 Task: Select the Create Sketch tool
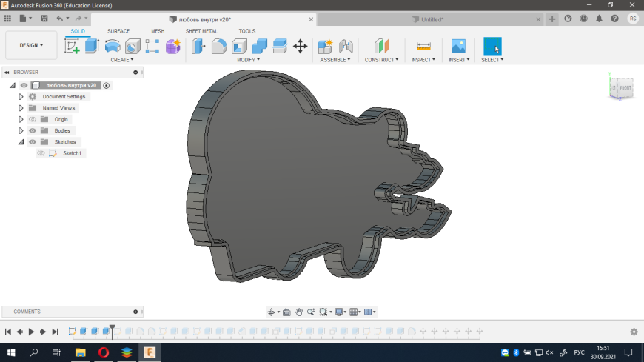tap(72, 46)
